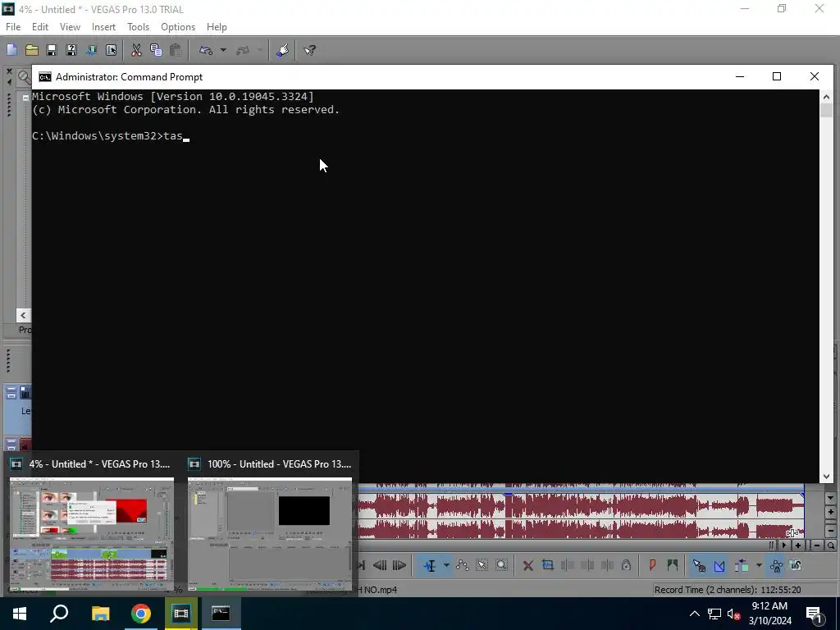
Task: Split the event at cursor
Action: (607, 565)
